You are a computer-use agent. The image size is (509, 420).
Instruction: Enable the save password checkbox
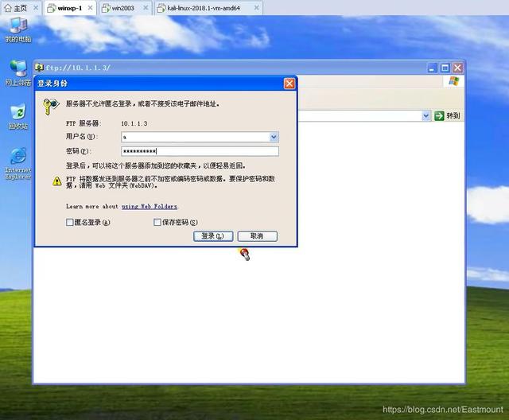[x=157, y=223]
